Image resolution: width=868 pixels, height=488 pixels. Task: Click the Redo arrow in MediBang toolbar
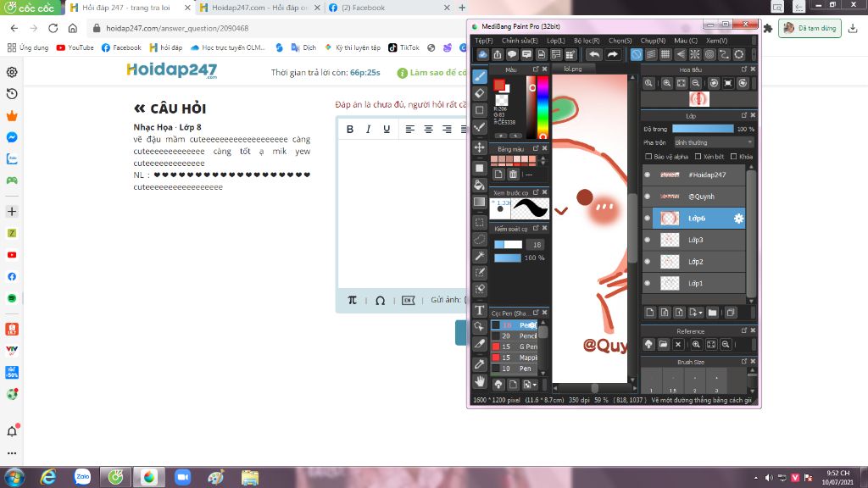[612, 54]
